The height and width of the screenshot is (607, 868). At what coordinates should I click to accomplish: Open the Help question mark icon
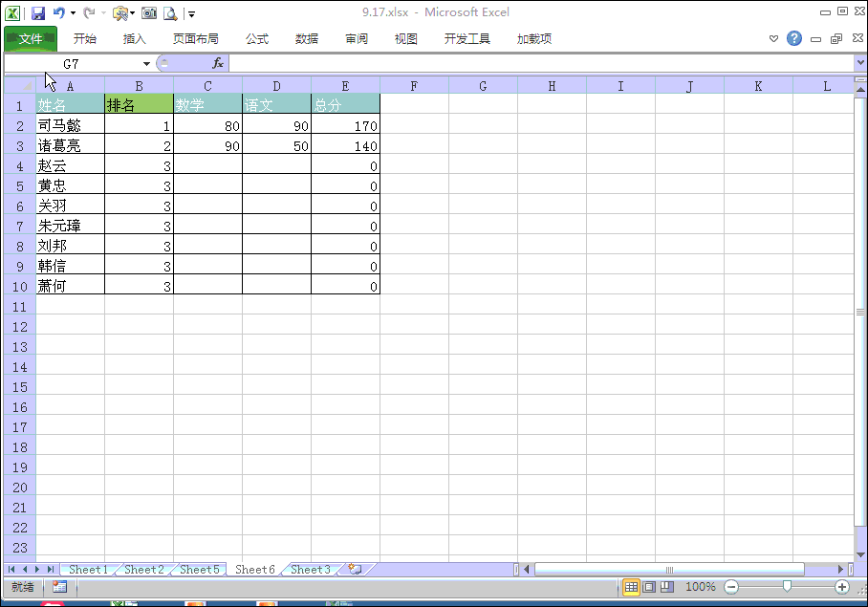(794, 38)
